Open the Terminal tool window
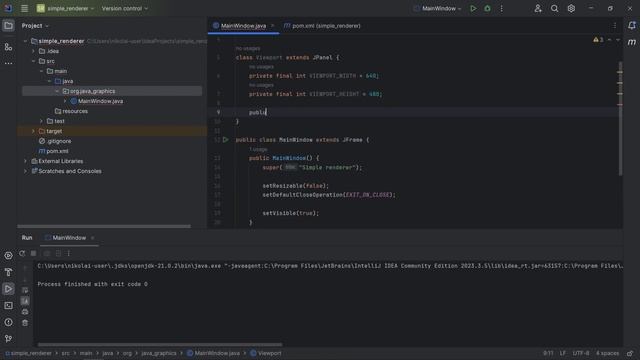The height and width of the screenshot is (360, 640). 8,306
